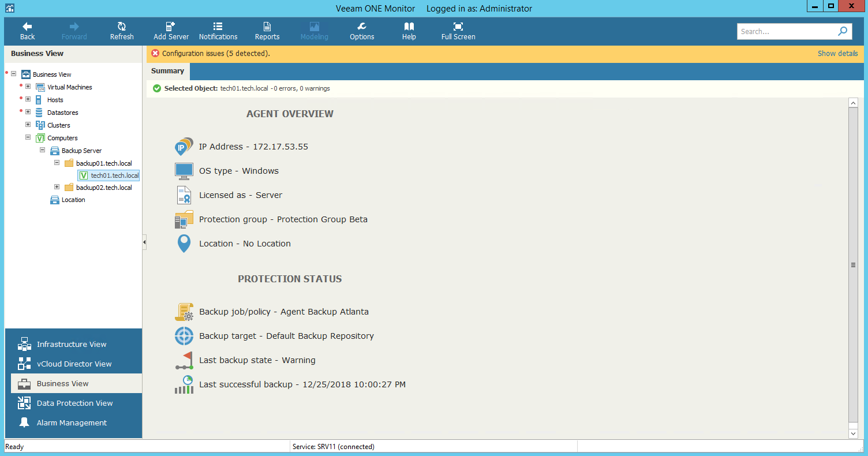Select the Summary tab

[x=167, y=71]
